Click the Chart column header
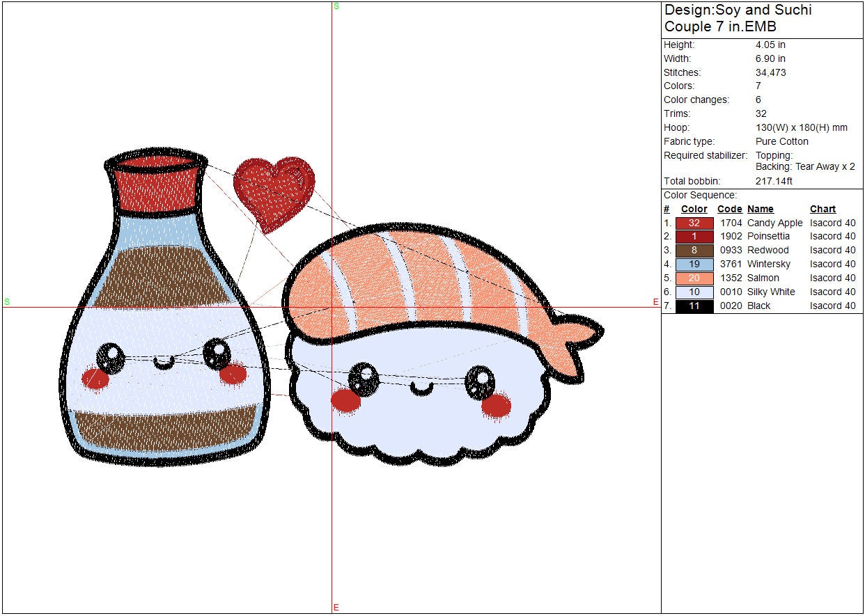 pyautogui.click(x=823, y=209)
